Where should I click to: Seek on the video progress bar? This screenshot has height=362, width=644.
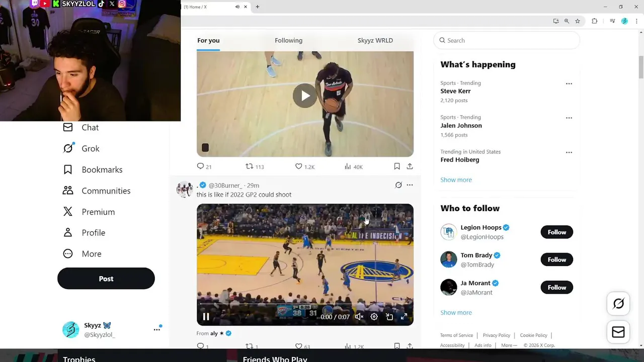305,304
